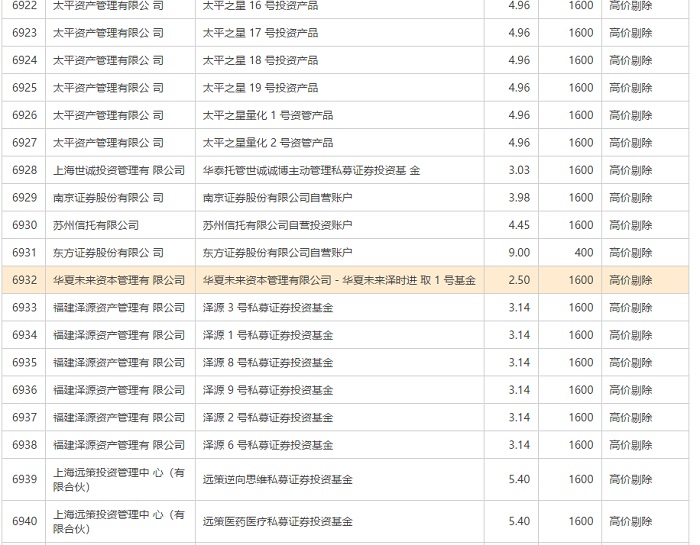
Task: Click row number 6939
Action: 25,480
